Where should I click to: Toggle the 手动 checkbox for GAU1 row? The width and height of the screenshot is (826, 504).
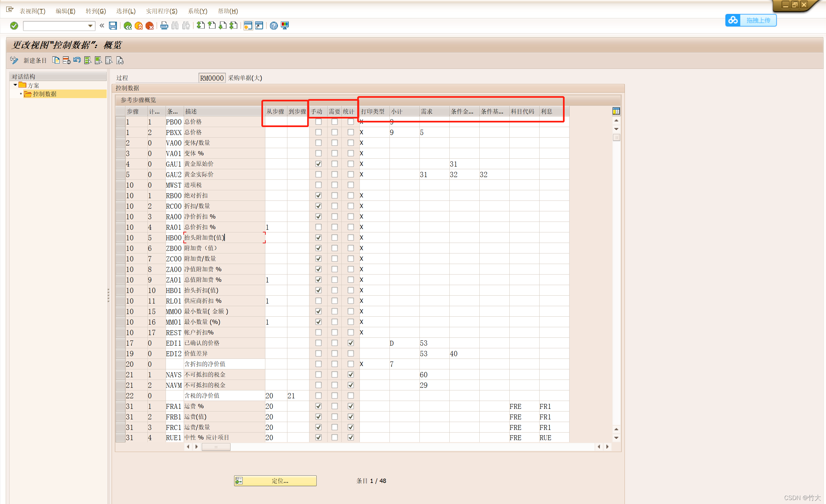(318, 164)
